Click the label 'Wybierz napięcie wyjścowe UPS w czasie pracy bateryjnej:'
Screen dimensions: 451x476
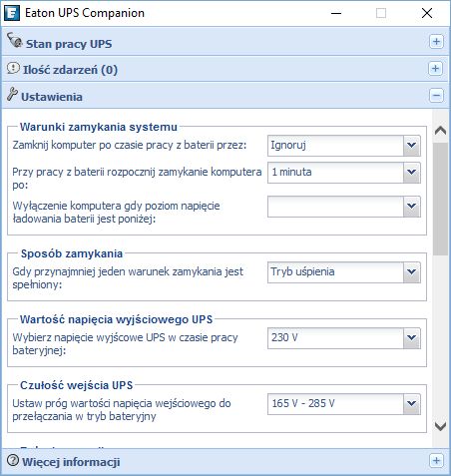click(125, 344)
